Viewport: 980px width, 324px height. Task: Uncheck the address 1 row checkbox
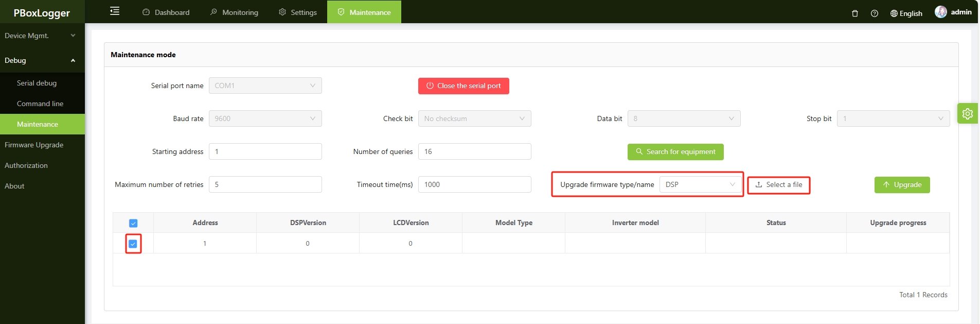133,244
